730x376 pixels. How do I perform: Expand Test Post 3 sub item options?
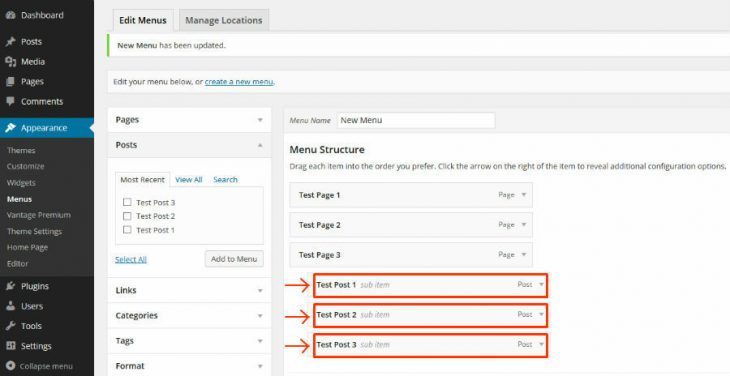[x=541, y=344]
